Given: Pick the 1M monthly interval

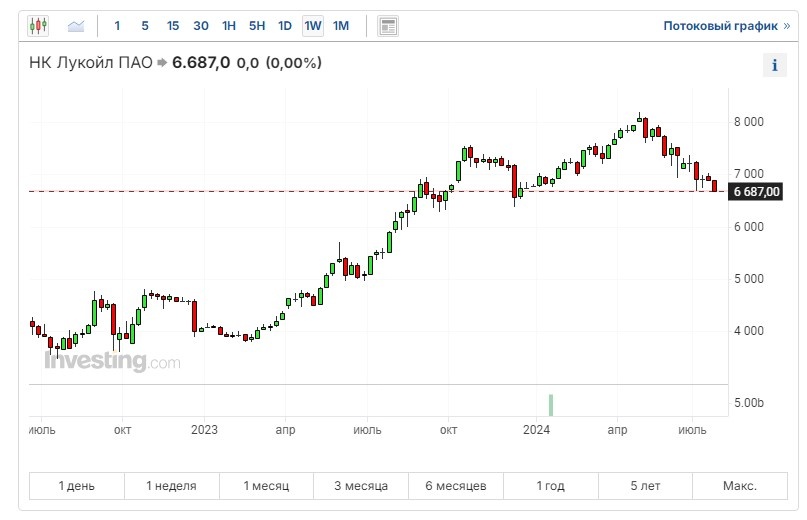Looking at the screenshot, I should (x=341, y=25).
